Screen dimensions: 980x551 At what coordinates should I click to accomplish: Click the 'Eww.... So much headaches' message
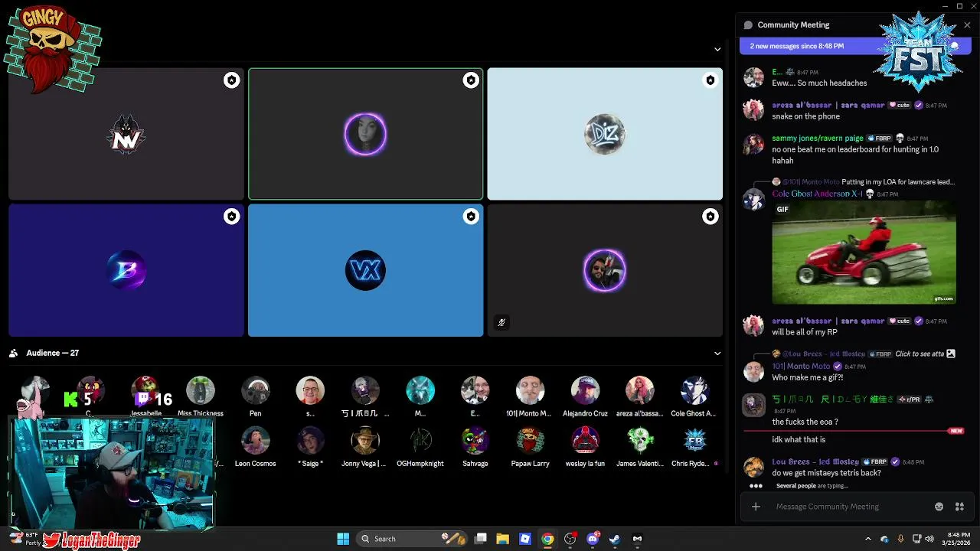pyautogui.click(x=819, y=83)
